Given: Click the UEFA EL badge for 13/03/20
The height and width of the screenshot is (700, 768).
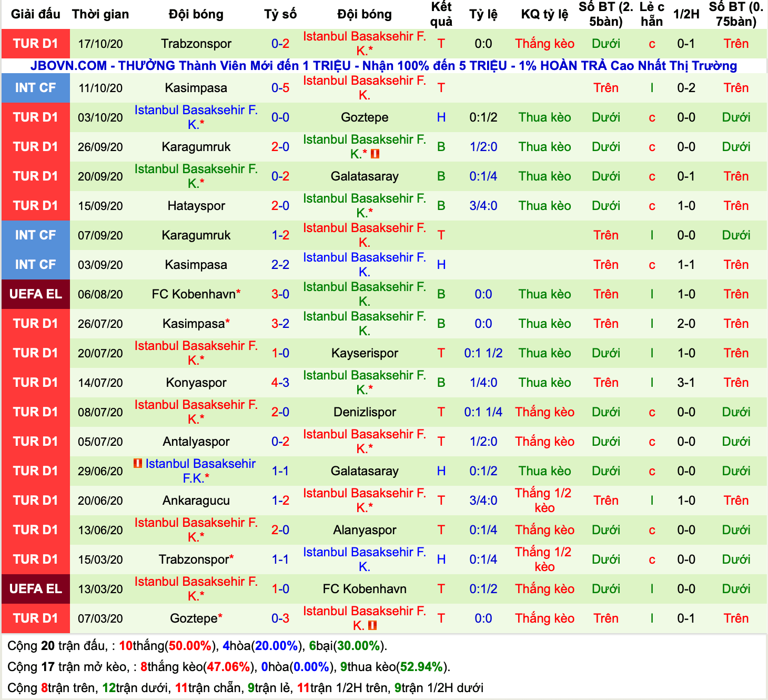Looking at the screenshot, I should [36, 589].
